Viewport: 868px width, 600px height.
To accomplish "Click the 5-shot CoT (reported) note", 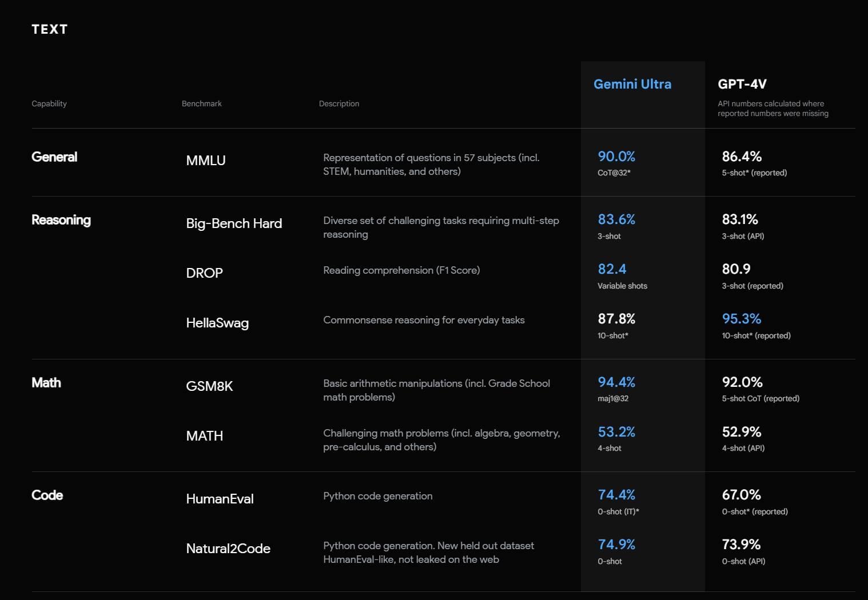I will pos(761,398).
